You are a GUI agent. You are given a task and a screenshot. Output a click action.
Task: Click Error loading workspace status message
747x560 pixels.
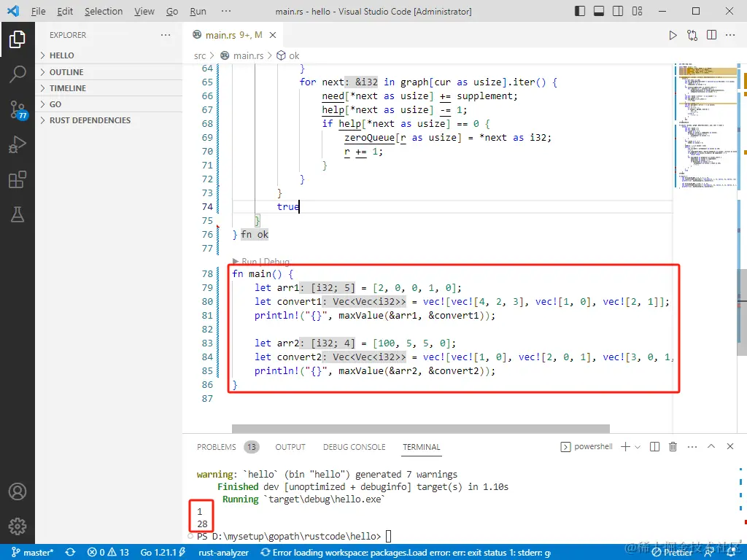(x=406, y=553)
